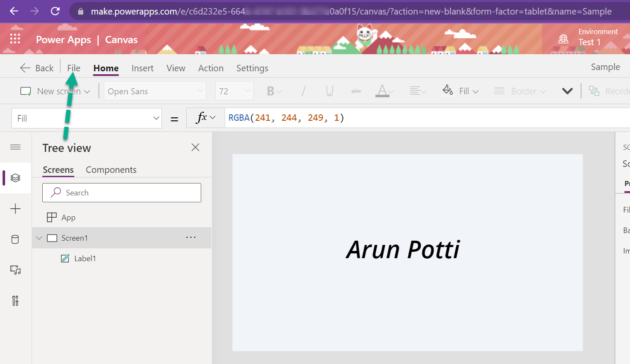Reload the browser page
Viewport: 630px width, 364px height.
click(x=55, y=11)
